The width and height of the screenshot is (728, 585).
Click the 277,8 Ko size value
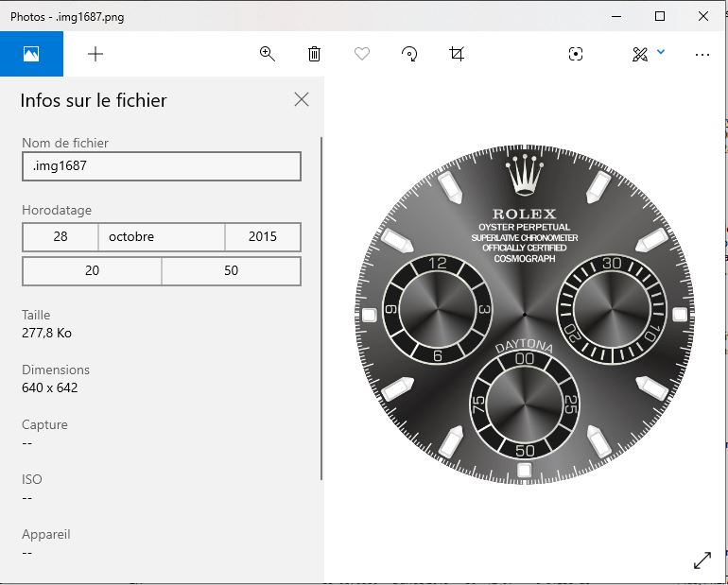(46, 333)
